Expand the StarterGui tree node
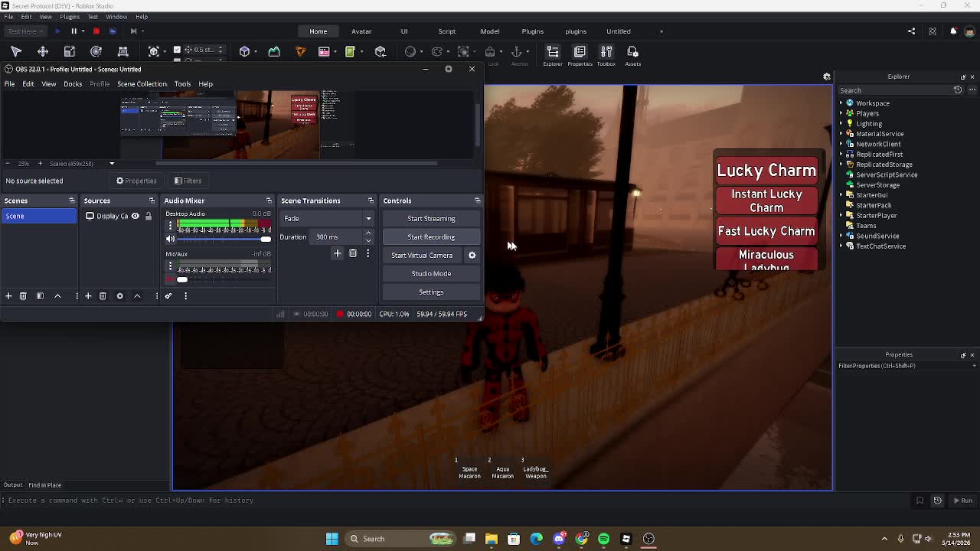Image resolution: width=980 pixels, height=551 pixels. coord(841,195)
